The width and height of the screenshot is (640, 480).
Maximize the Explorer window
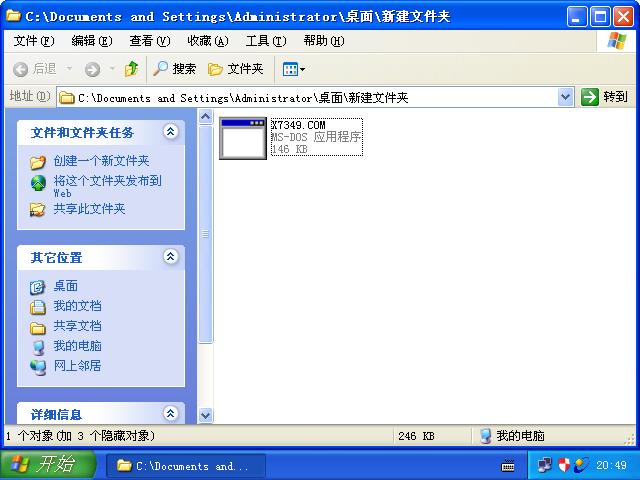click(600, 17)
